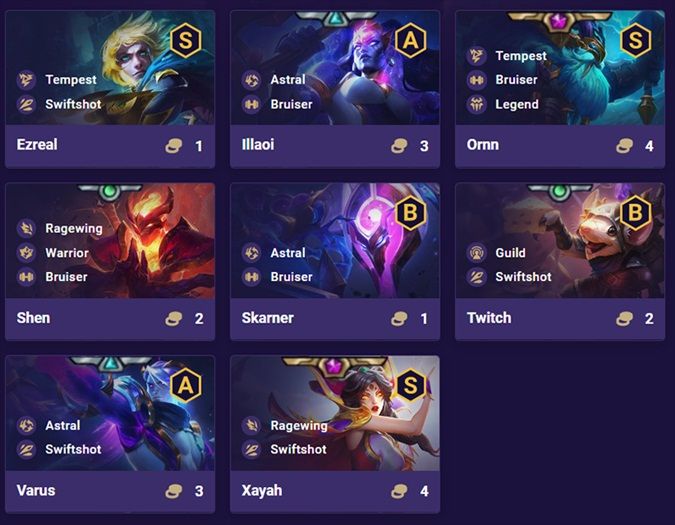Viewport: 675px width, 525px height.
Task: Click the gold coin icon beside Xayah's cost
Action: (399, 491)
